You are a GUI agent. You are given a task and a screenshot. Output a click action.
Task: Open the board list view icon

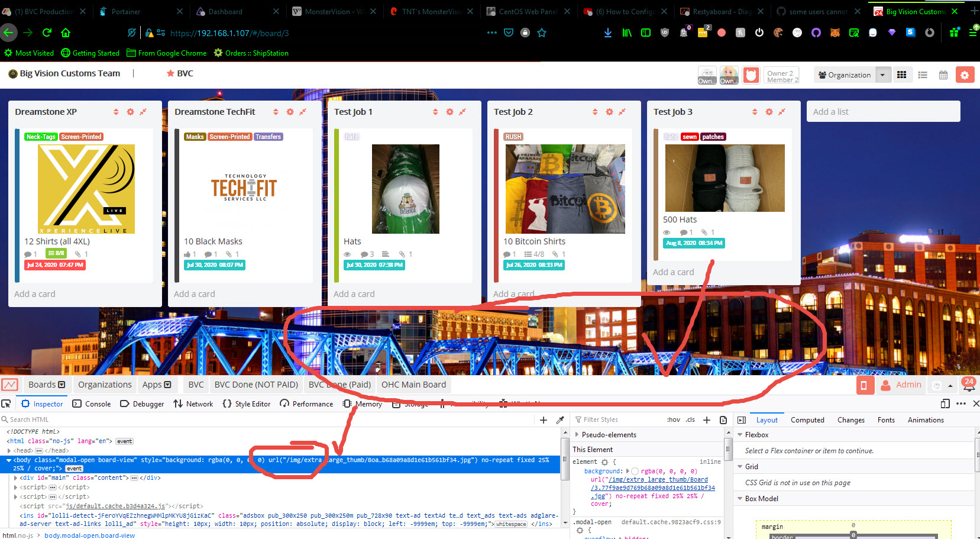[x=922, y=75]
